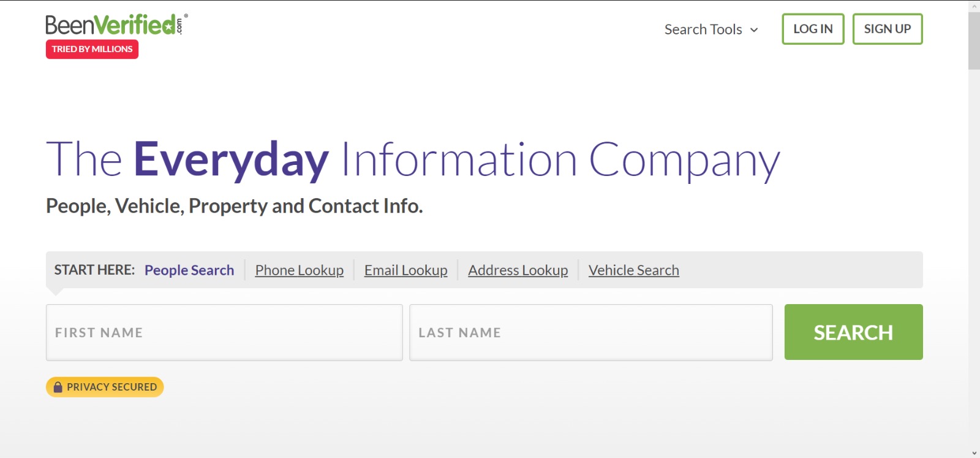Screen dimensions: 980x458
Task: Hit the green SEARCH button
Action: tap(853, 332)
